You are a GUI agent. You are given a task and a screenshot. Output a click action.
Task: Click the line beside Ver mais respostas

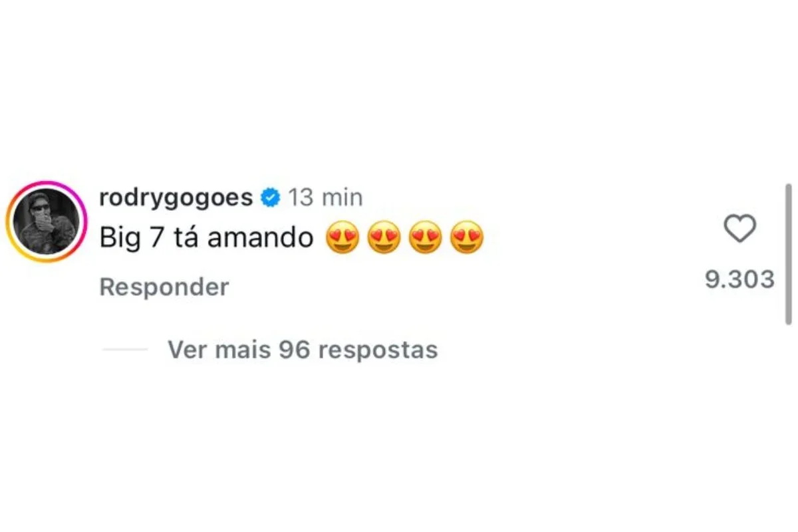pos(125,349)
